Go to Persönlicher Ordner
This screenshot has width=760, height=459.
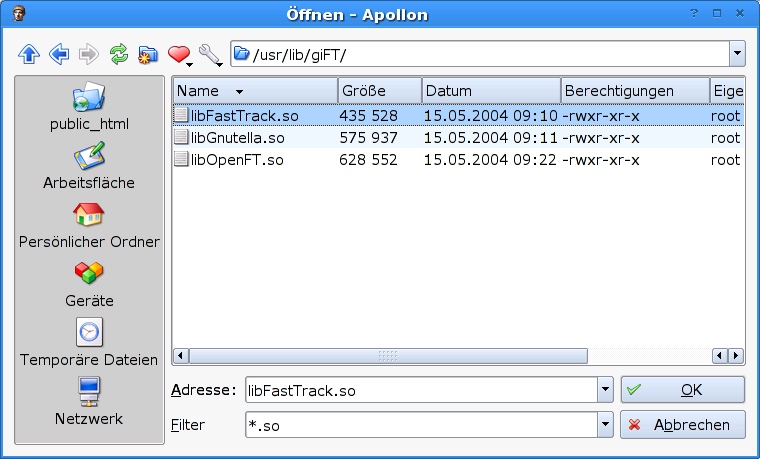[x=89, y=225]
